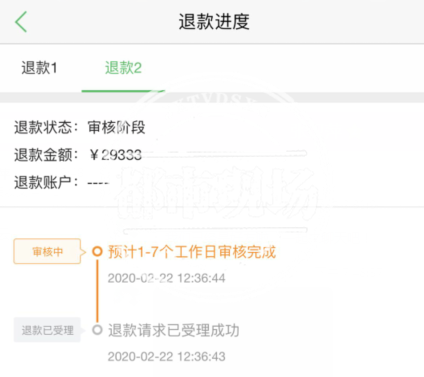This screenshot has width=424, height=377.
Task: Click text 退款请求已受理成功
Action: click(174, 330)
